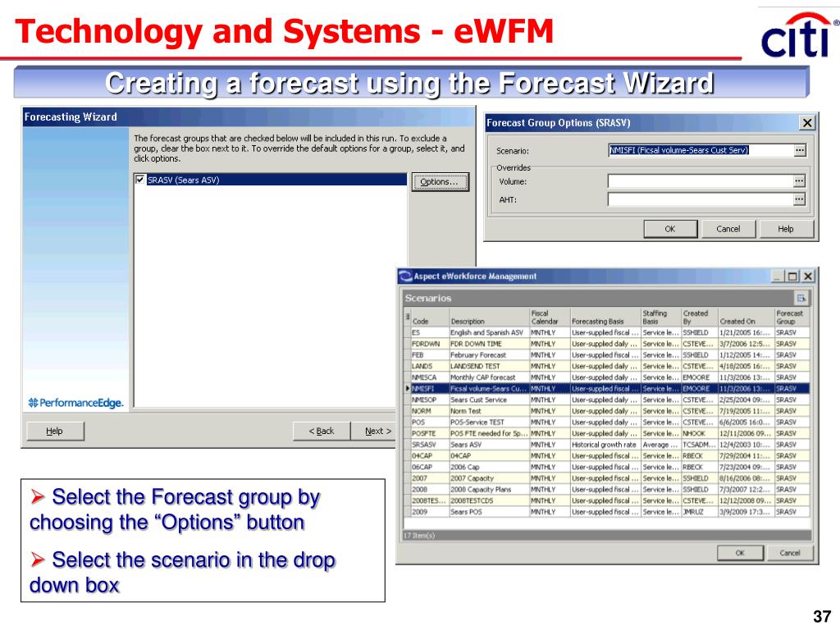Image resolution: width=840 pixels, height=630 pixels.
Task: Go Back in the Forecasting Wizard
Action: [322, 431]
